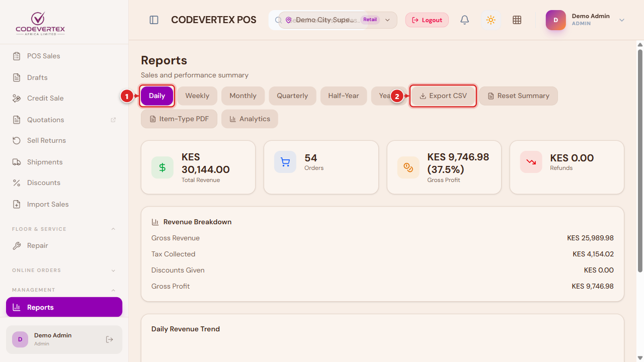Click the Codevertex Africa logo

(40, 23)
